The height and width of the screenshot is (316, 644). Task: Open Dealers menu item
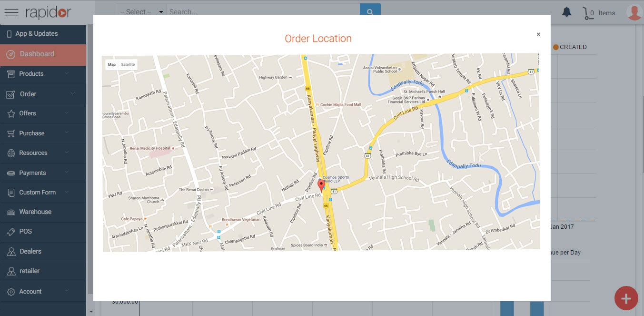(x=43, y=251)
